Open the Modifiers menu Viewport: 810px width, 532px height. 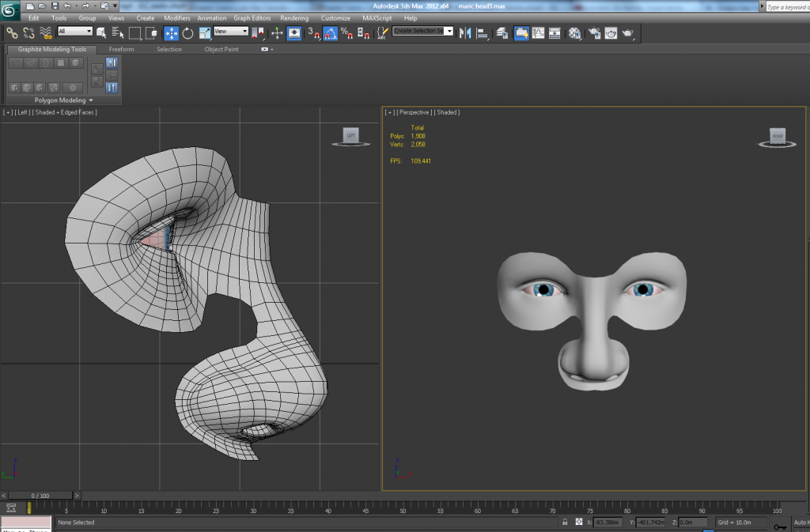tap(176, 17)
